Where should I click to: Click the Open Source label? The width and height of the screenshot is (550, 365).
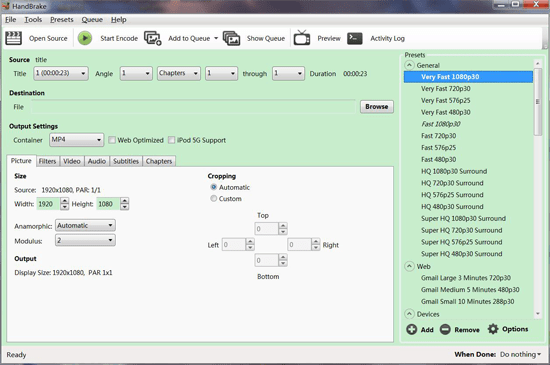coord(48,38)
